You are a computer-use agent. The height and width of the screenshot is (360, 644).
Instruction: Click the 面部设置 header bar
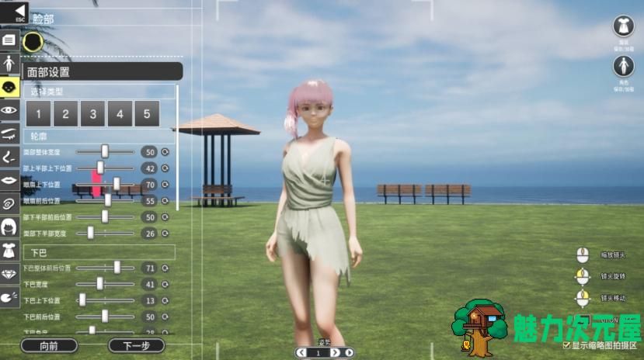[103, 71]
